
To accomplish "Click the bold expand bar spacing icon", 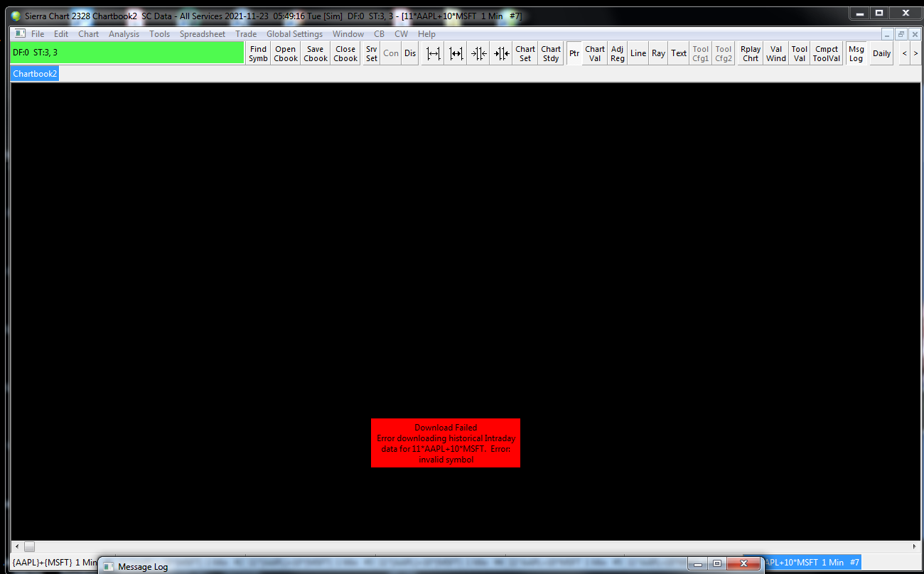I will [456, 53].
